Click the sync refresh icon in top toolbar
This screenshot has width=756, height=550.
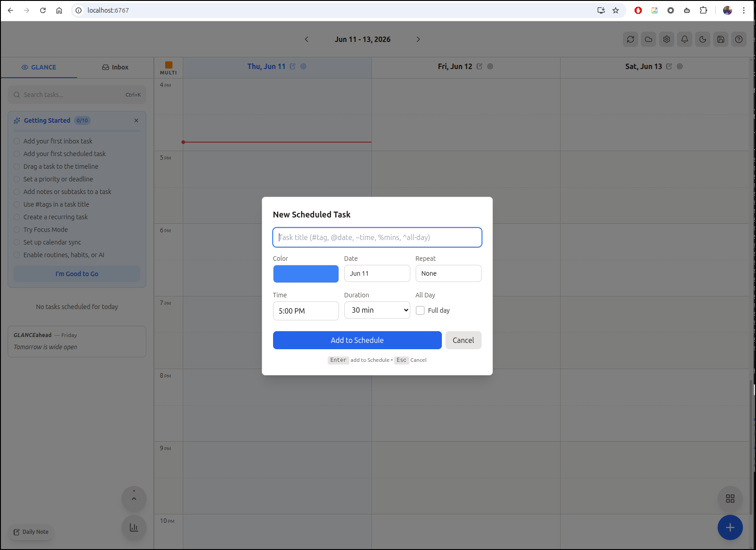(631, 39)
